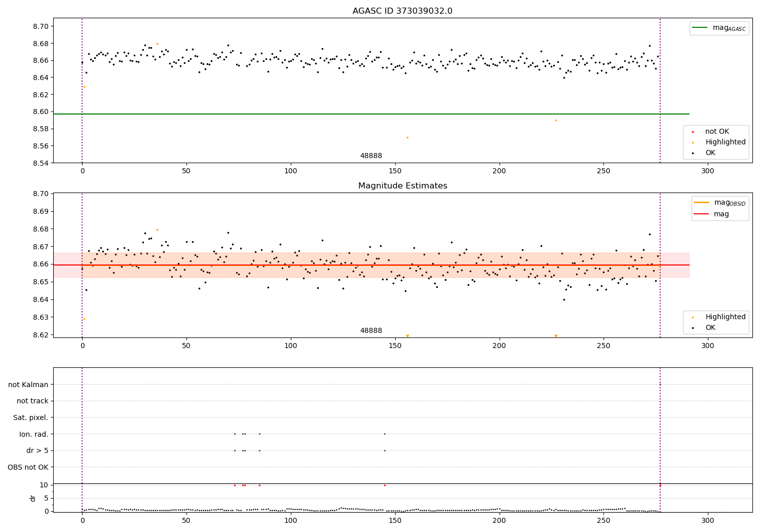This screenshot has width=760, height=532.
Task: Click the red mag line in the middle plot
Action: click(x=371, y=265)
